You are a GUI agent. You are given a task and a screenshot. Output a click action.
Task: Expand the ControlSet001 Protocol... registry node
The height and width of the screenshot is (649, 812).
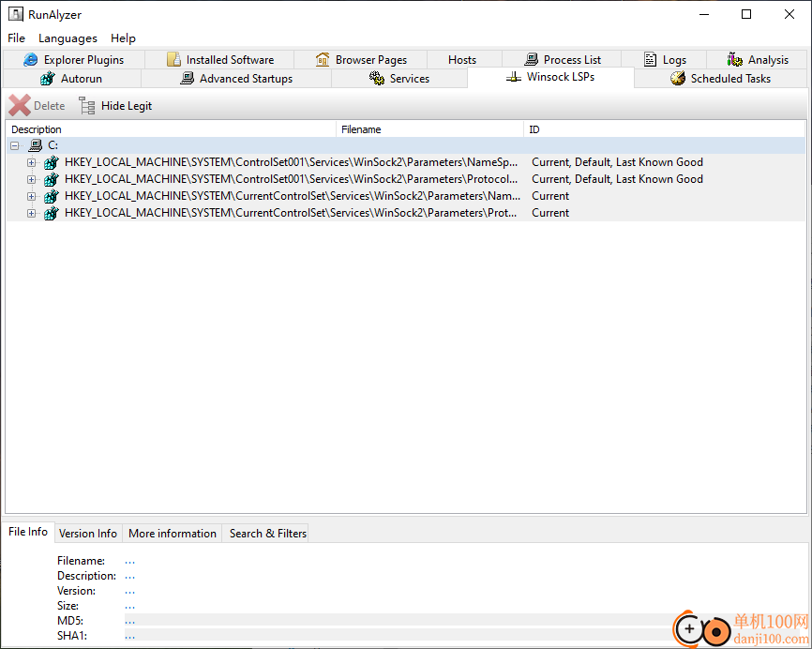pos(32,180)
